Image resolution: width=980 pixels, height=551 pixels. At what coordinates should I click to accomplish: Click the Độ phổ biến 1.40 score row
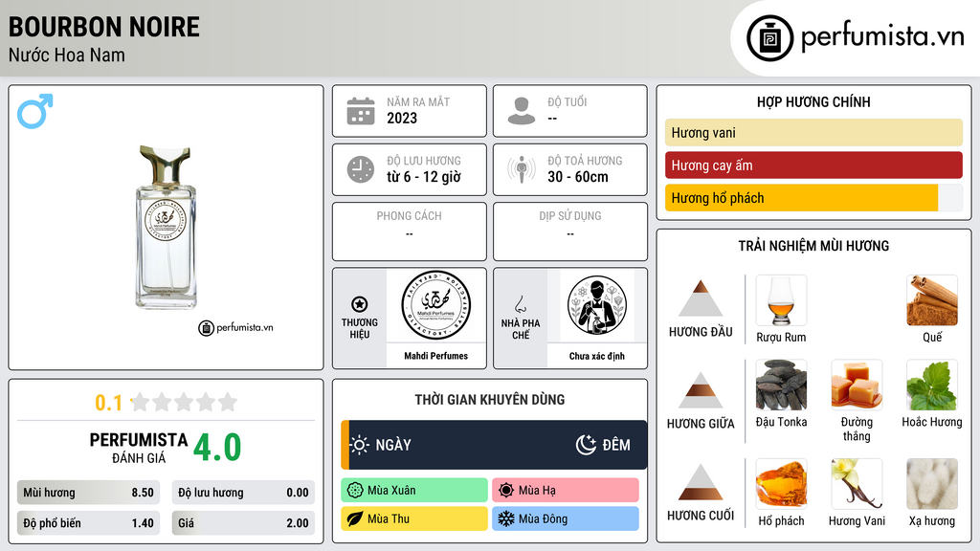point(88,523)
